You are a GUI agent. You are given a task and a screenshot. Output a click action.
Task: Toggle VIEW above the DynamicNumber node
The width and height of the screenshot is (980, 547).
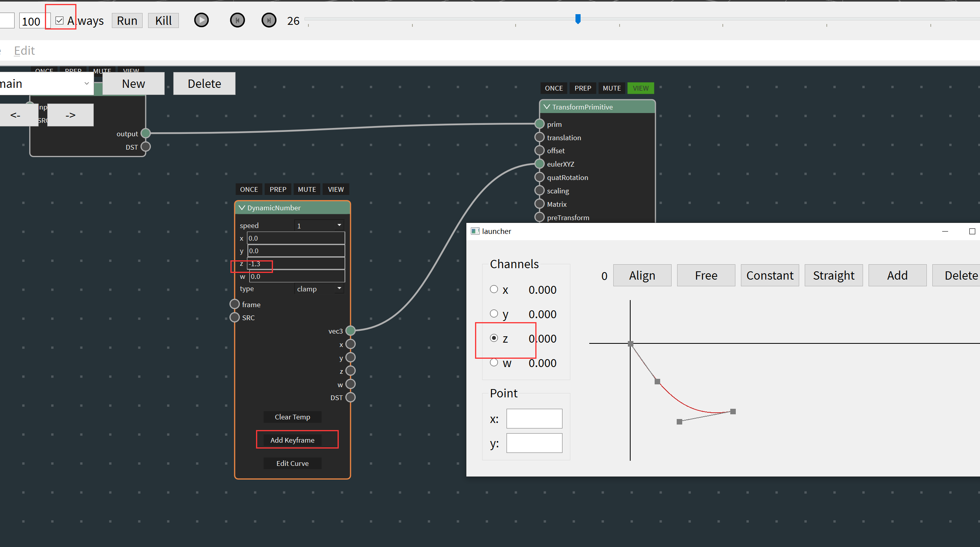pyautogui.click(x=336, y=189)
